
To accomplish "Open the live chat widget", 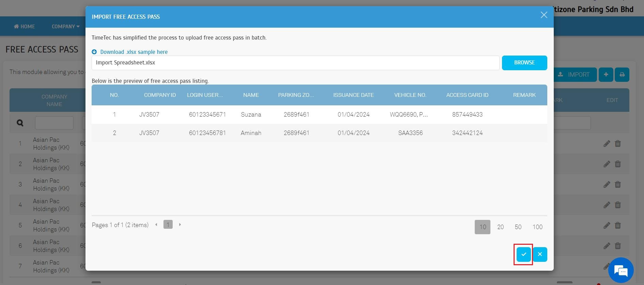I will pos(621,271).
